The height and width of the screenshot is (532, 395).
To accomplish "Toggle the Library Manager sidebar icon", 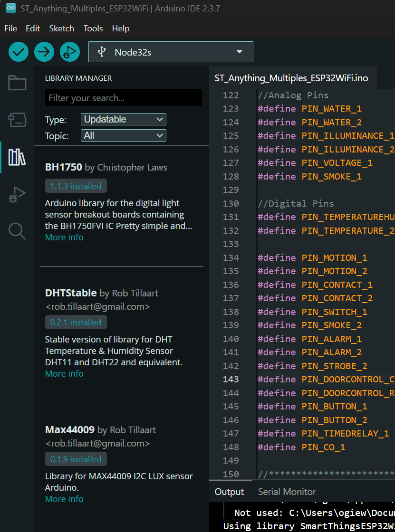I will tap(17, 157).
